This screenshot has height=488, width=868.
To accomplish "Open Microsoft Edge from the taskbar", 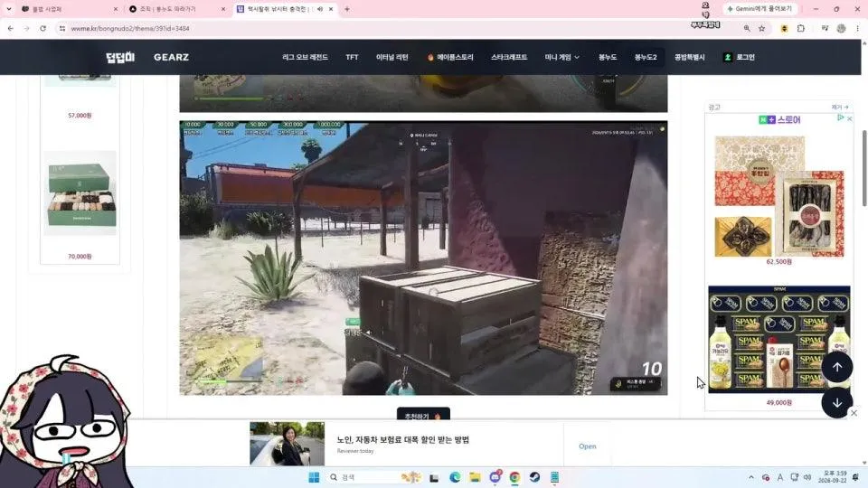I will pyautogui.click(x=455, y=477).
